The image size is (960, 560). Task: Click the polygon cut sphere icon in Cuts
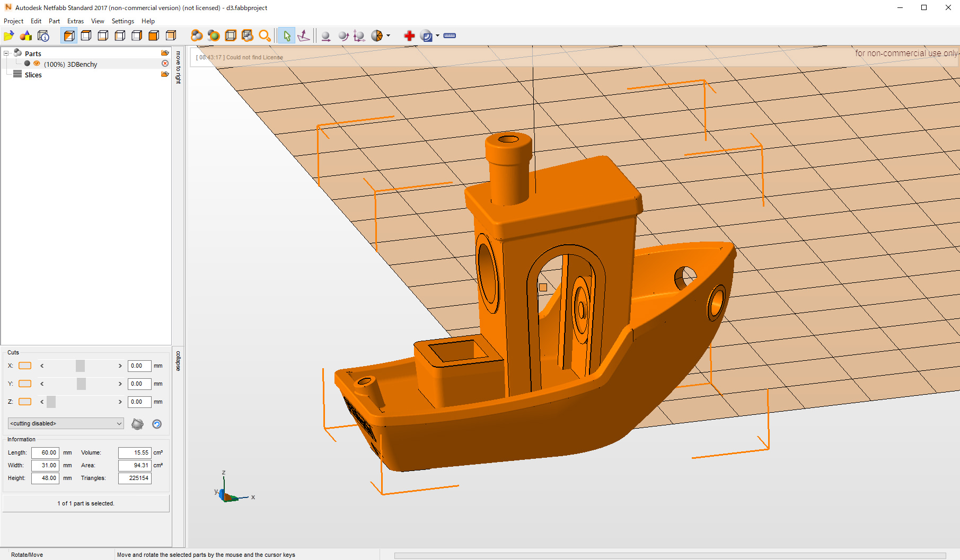click(137, 424)
